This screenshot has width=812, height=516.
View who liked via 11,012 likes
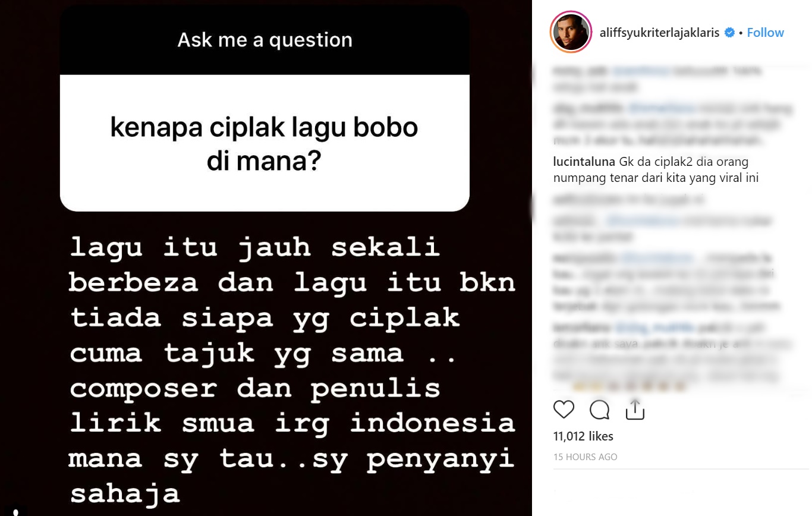pos(583,436)
